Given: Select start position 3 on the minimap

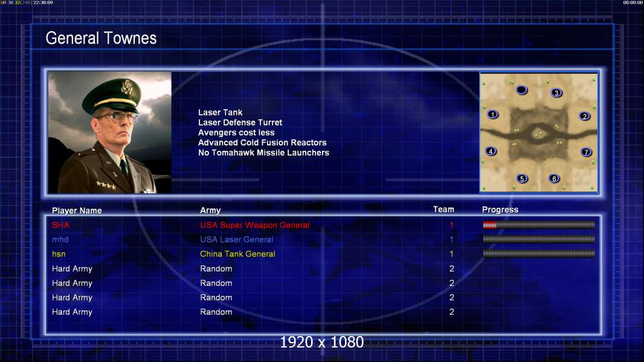Looking at the screenshot, I should (x=556, y=93).
